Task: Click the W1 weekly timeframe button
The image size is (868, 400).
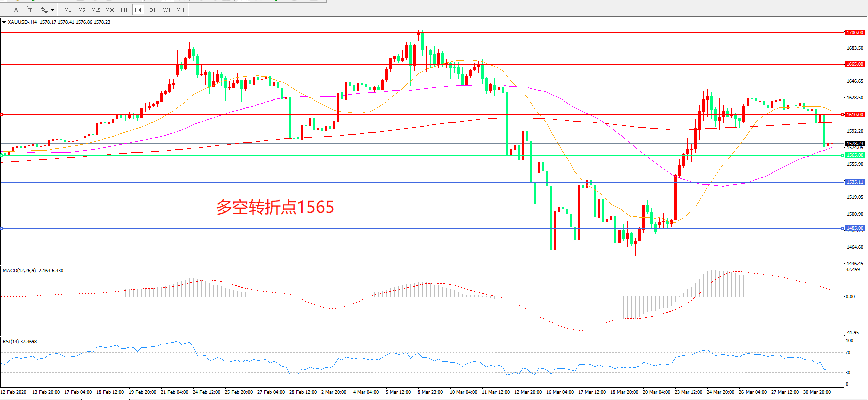Action: tap(166, 10)
